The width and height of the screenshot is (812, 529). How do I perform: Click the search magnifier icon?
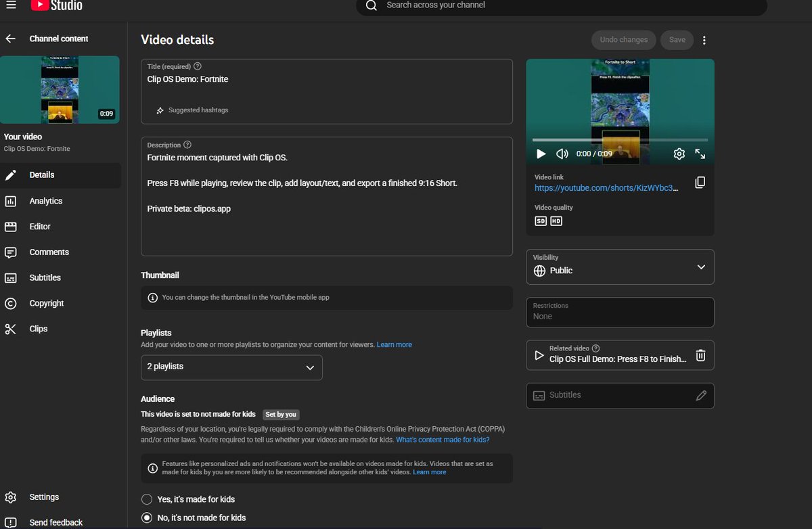[x=371, y=5]
